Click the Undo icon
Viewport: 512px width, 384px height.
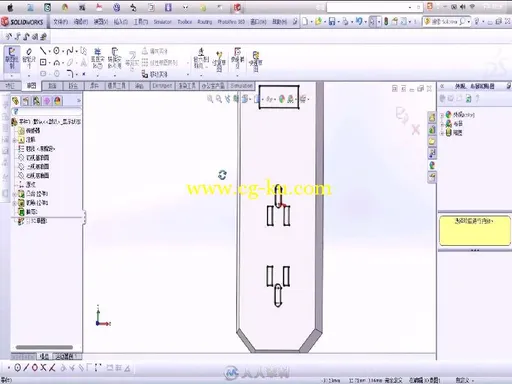click(x=359, y=22)
